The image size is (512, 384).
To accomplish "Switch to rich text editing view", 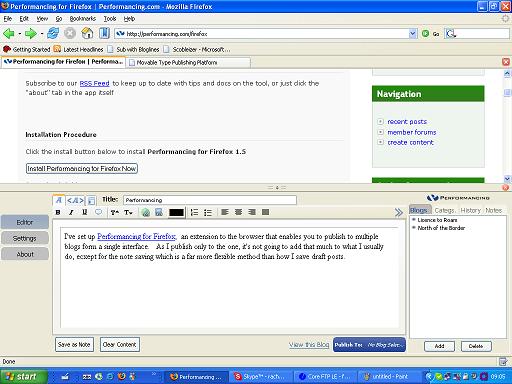I will [59, 200].
